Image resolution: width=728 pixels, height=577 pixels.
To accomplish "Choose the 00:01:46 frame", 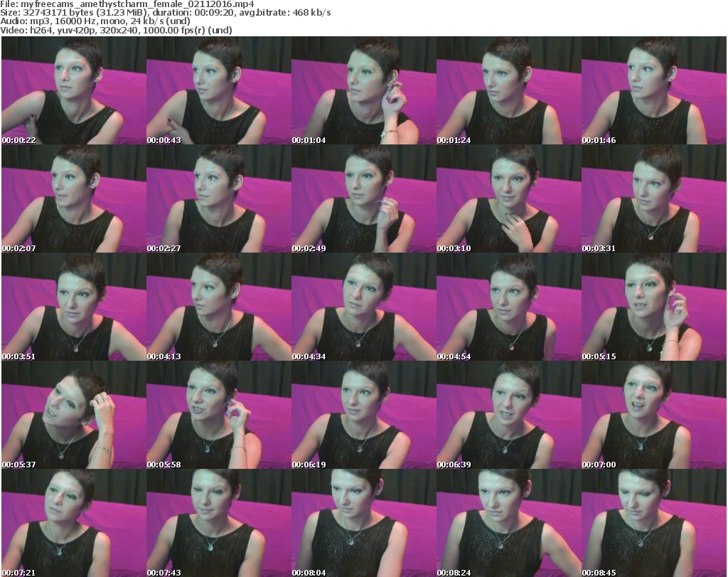I will [x=654, y=90].
